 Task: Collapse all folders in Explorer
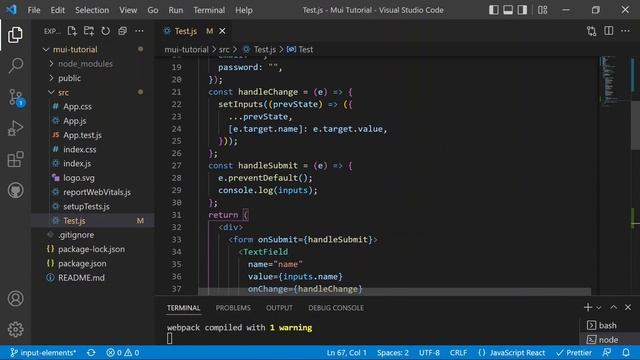pos(122,31)
